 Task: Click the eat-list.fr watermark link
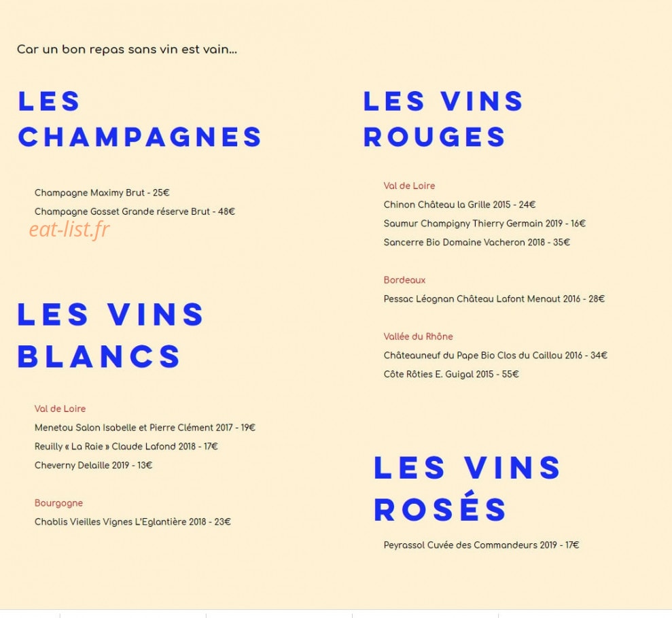click(69, 229)
